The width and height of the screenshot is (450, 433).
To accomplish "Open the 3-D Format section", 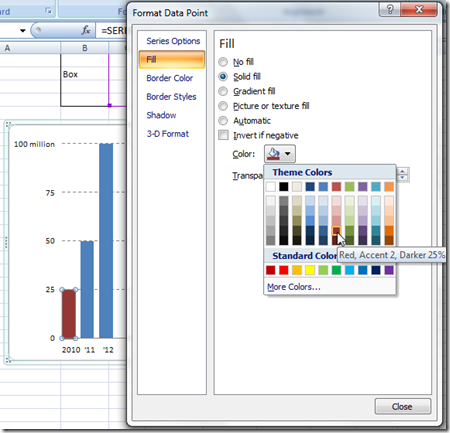I will click(x=168, y=134).
